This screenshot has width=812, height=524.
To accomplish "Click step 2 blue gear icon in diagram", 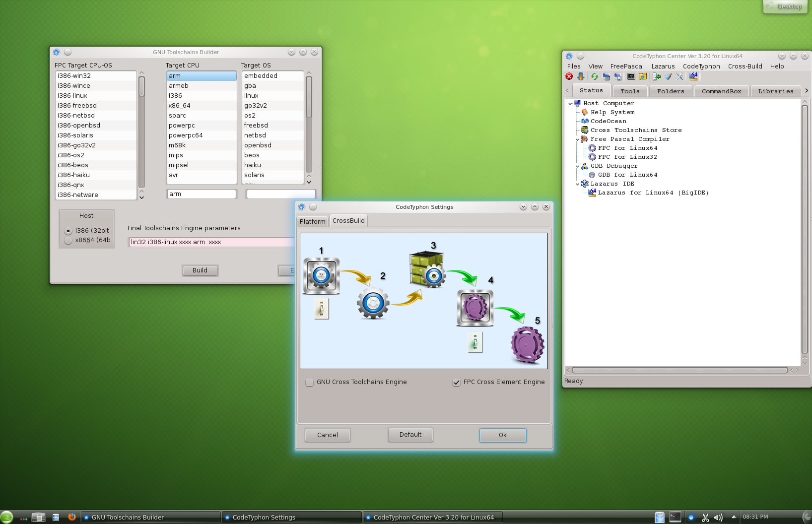I will point(373,303).
